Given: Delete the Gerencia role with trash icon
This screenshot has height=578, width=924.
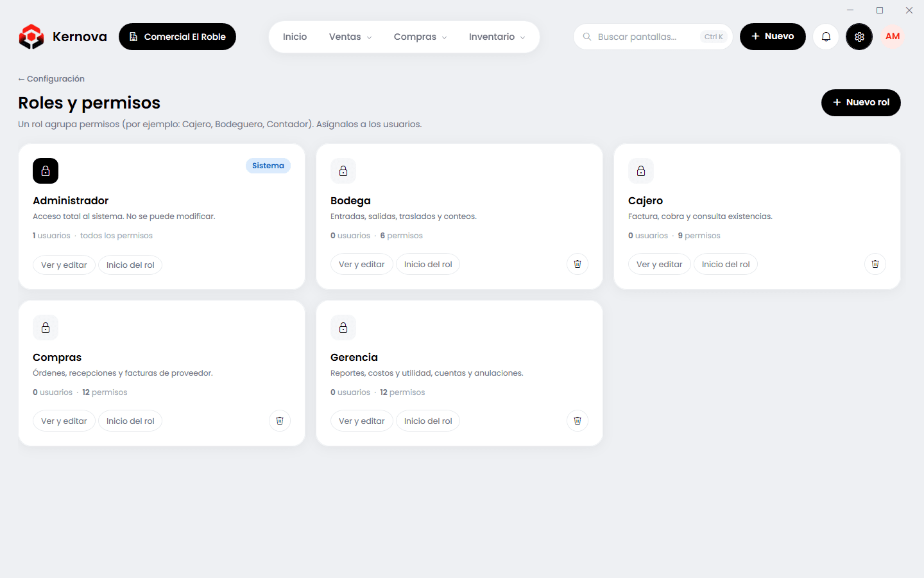Looking at the screenshot, I should pyautogui.click(x=577, y=421).
